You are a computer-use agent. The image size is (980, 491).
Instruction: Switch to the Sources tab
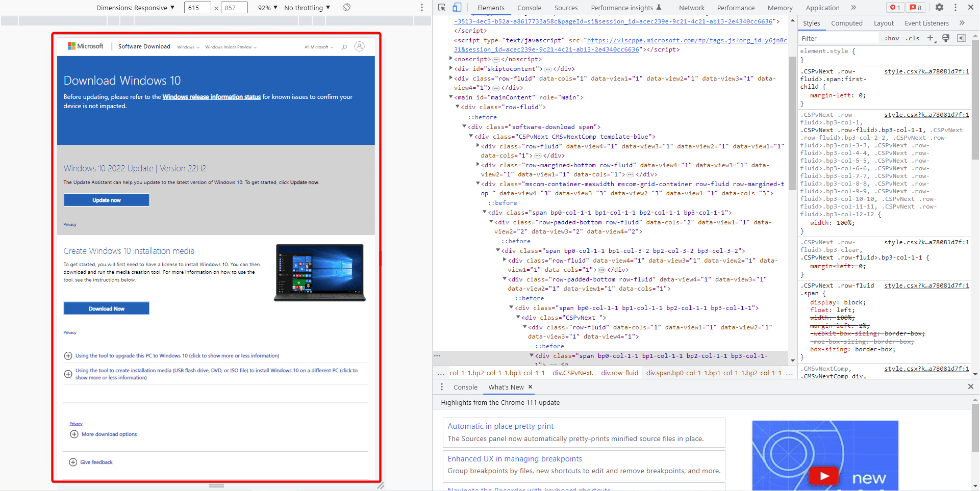tap(566, 8)
